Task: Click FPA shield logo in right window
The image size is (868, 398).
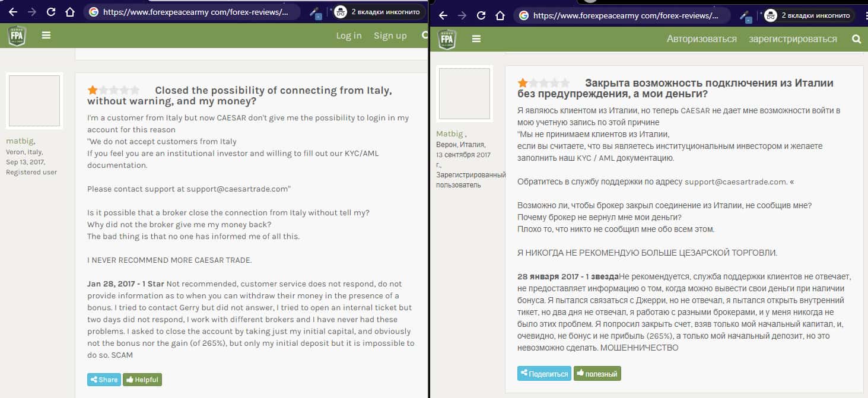Action: tap(447, 39)
